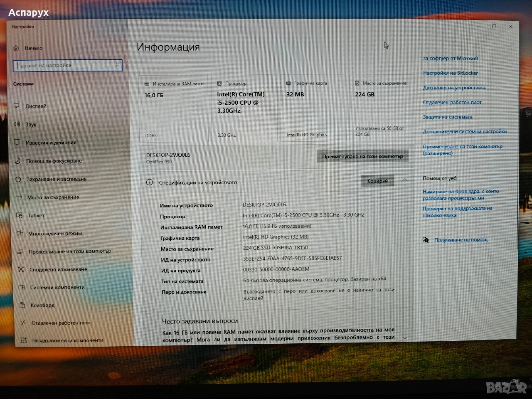The width and height of the screenshot is (532, 399).
Task: Open Настройки на BitLocker link
Action: pyautogui.click(x=450, y=73)
